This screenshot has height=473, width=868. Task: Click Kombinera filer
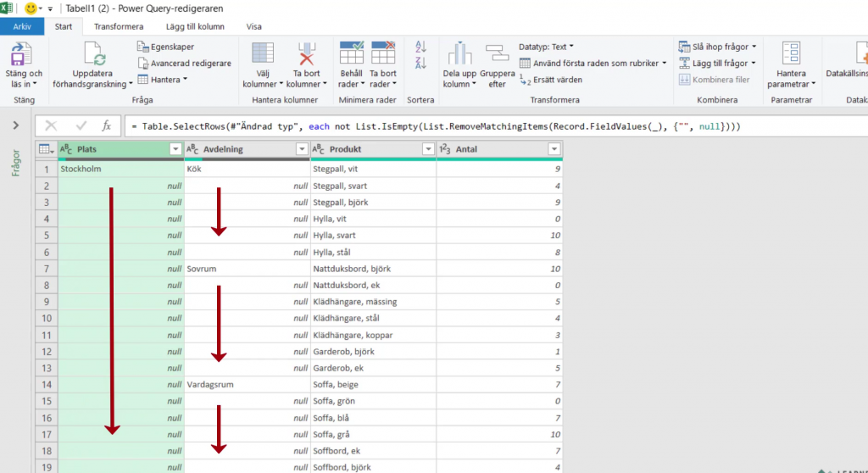714,80
